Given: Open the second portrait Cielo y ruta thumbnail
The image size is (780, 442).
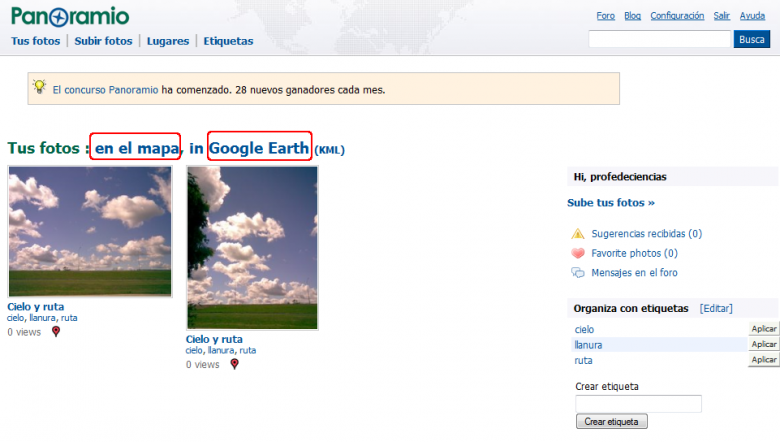Looking at the screenshot, I should (x=252, y=248).
